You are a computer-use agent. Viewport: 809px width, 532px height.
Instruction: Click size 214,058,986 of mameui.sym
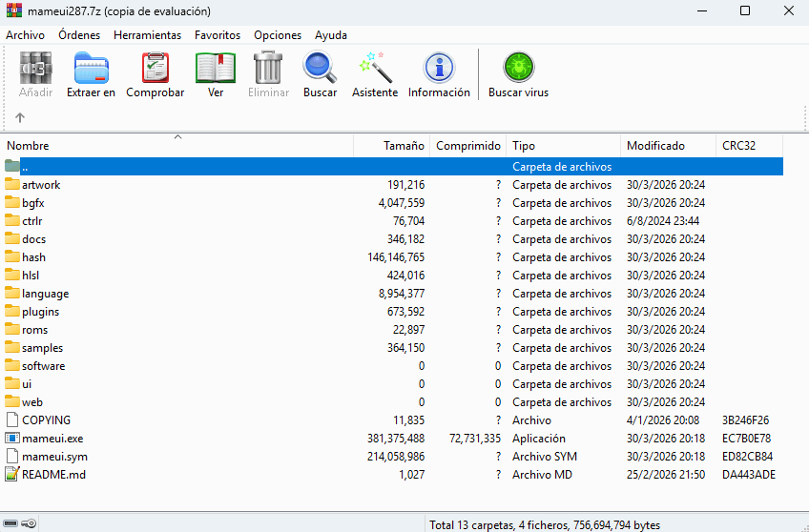coord(396,457)
